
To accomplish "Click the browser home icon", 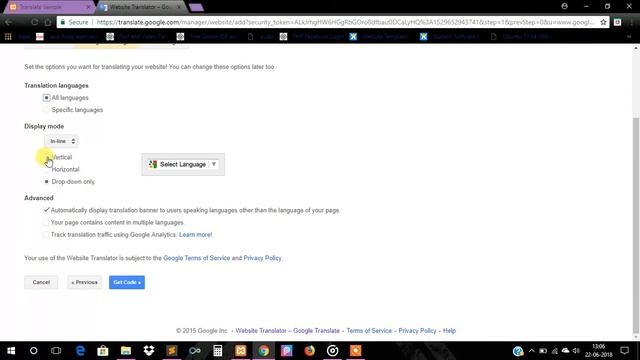I will click(x=48, y=22).
